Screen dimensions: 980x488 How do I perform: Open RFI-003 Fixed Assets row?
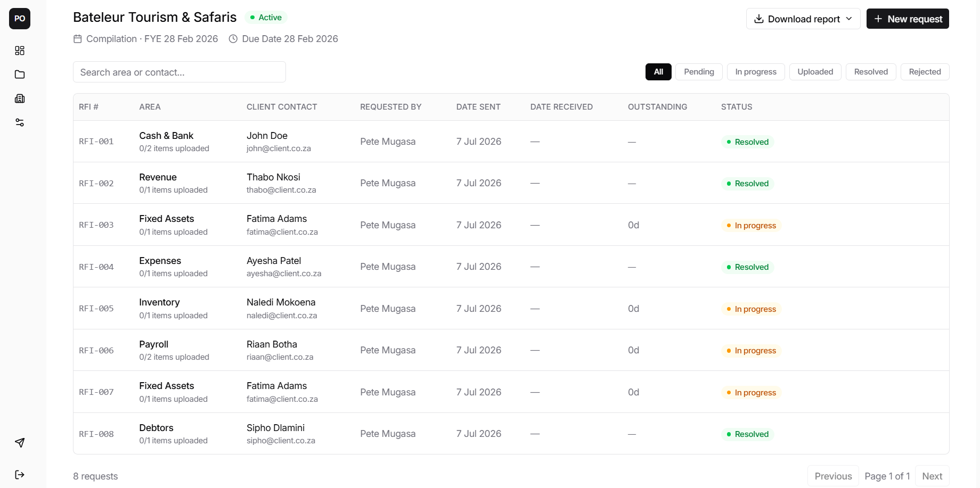[x=511, y=225]
